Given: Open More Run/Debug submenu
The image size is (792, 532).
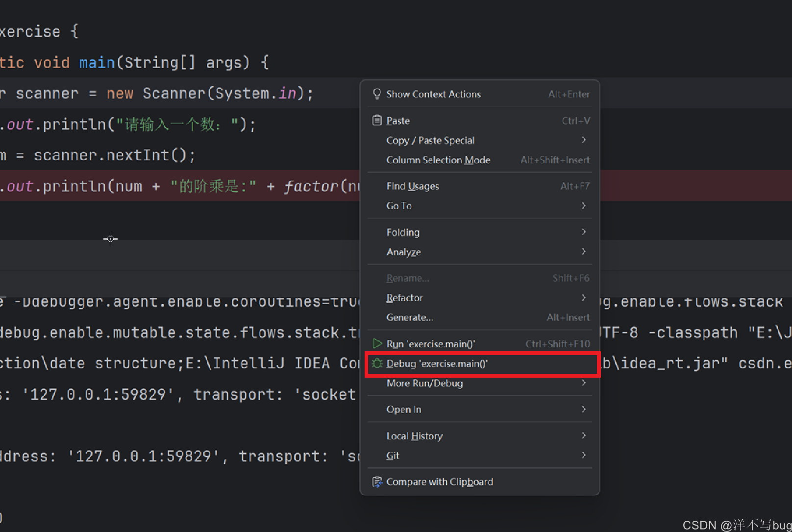Looking at the screenshot, I should [480, 383].
